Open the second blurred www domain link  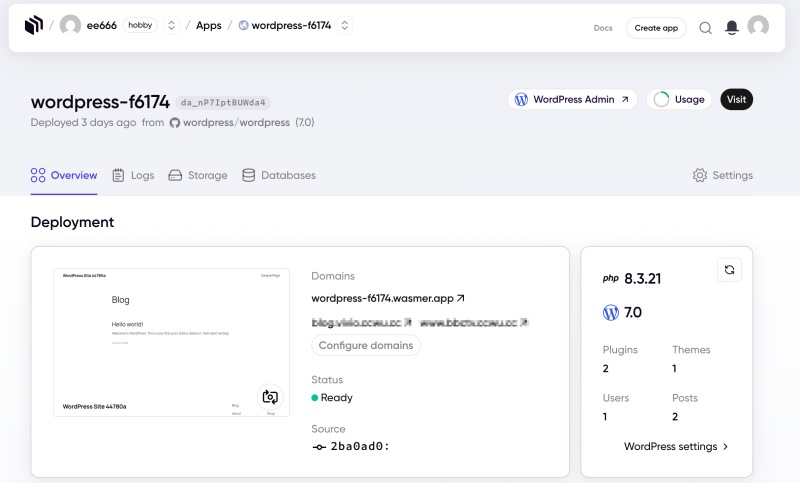tap(473, 322)
